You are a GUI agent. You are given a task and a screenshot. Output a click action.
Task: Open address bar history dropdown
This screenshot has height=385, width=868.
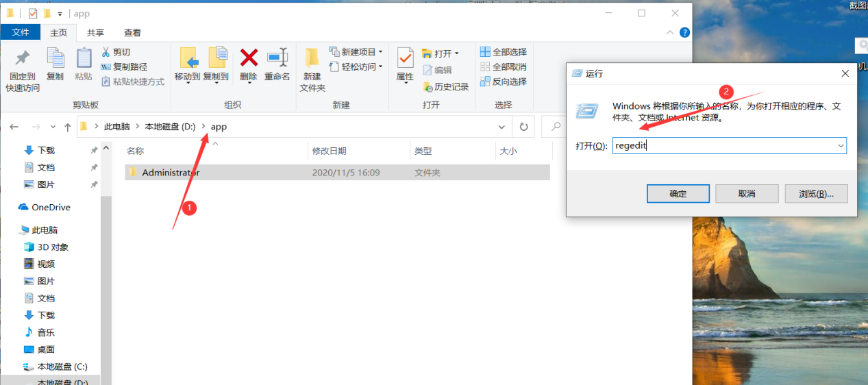[502, 127]
